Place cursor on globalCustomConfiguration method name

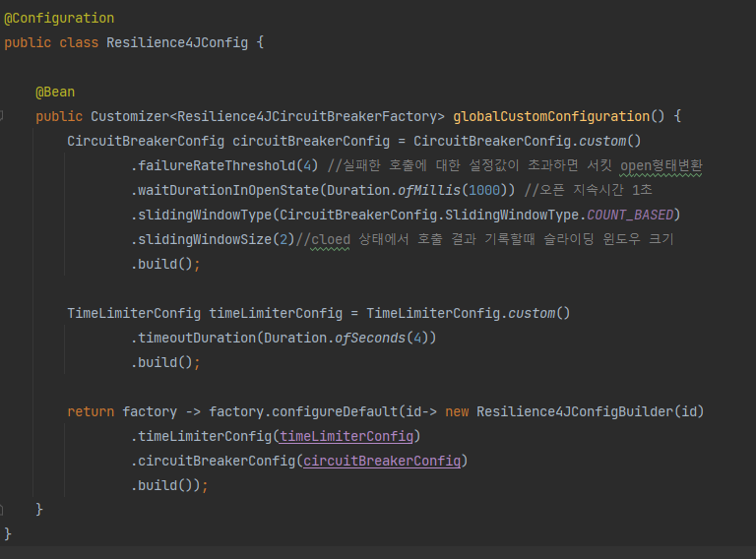click(x=551, y=116)
